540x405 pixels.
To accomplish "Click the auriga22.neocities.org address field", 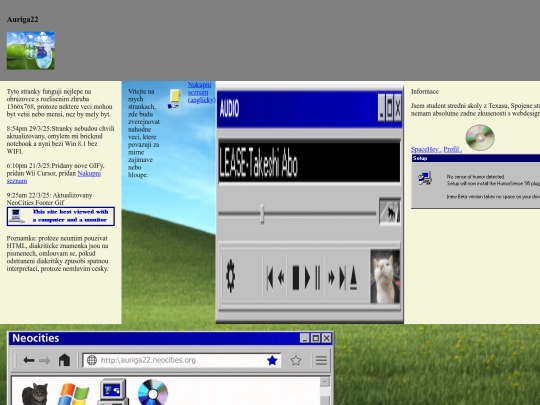I will 182,360.
